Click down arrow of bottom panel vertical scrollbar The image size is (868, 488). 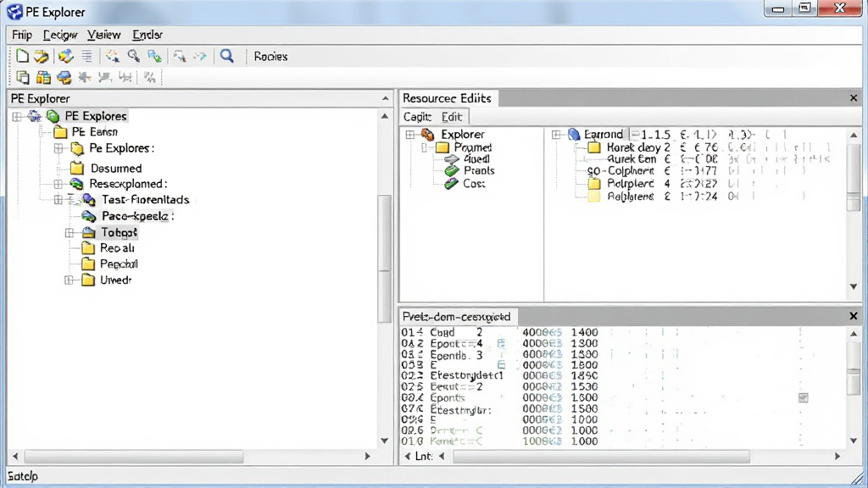(854, 441)
